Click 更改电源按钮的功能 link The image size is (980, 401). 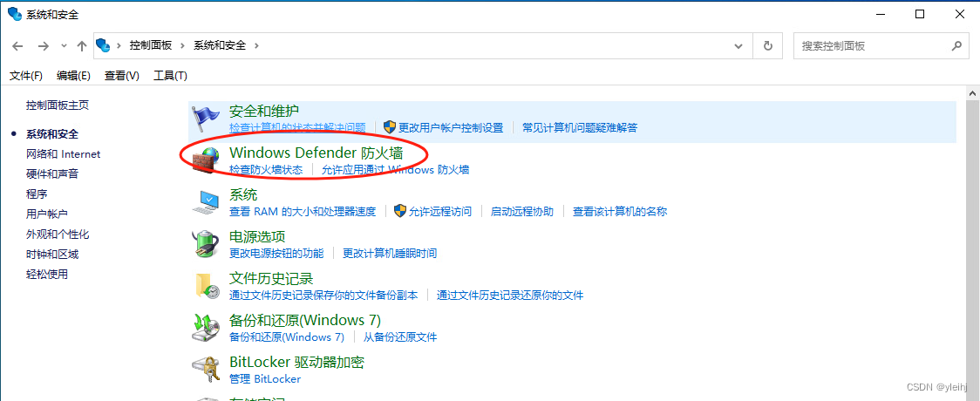(276, 253)
